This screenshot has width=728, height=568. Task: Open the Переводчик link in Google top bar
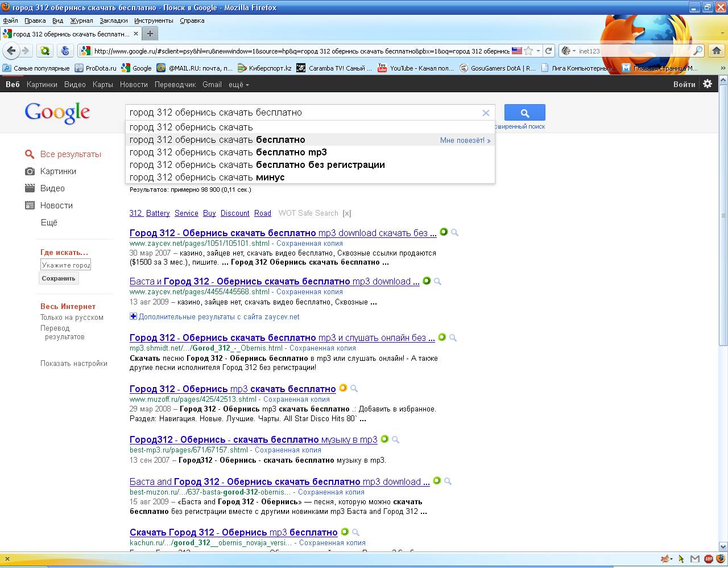[x=175, y=84]
